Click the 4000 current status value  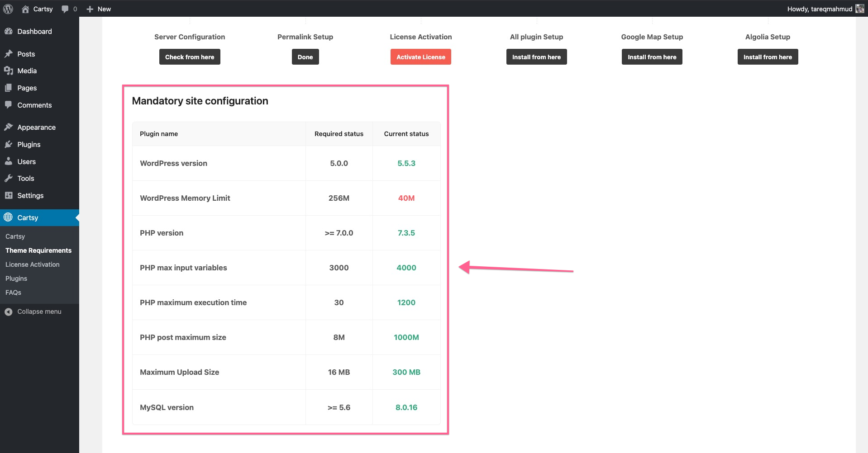[406, 268]
